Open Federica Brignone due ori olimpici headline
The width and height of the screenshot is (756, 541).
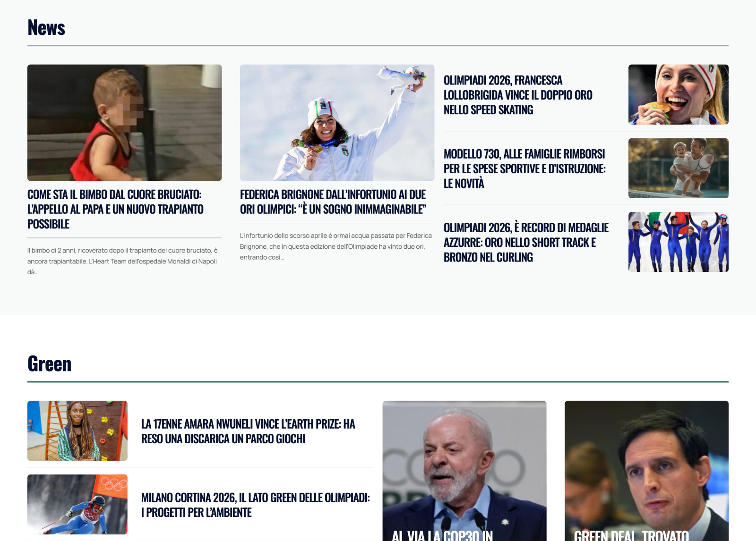333,202
